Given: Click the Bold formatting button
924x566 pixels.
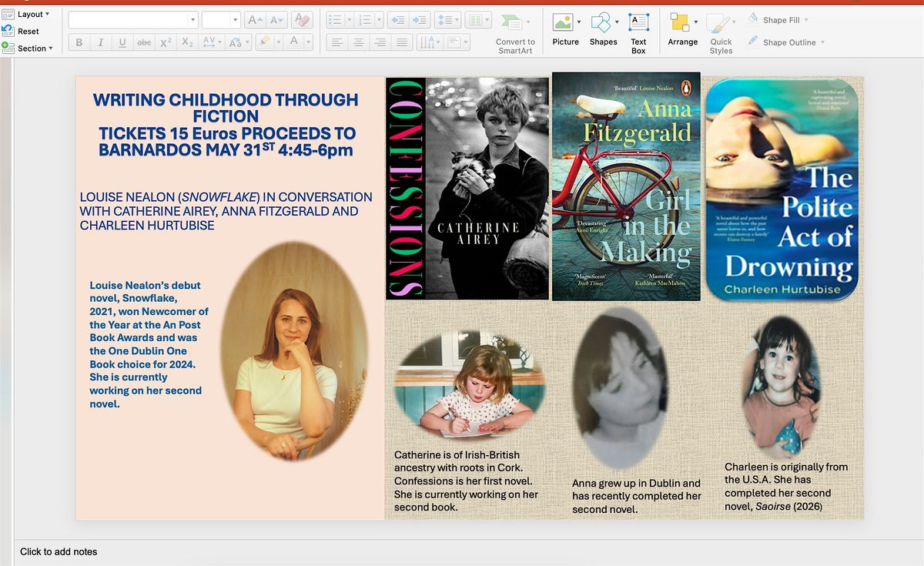Looking at the screenshot, I should (79, 43).
